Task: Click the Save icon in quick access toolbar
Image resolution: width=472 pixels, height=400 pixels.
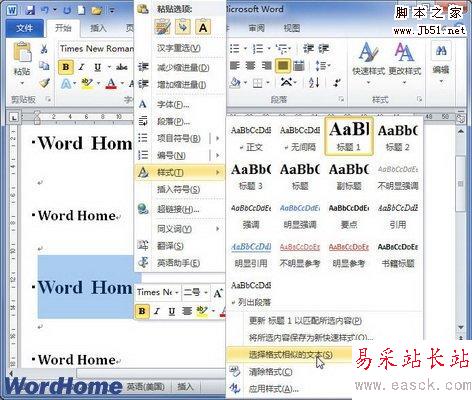Action: 30,11
